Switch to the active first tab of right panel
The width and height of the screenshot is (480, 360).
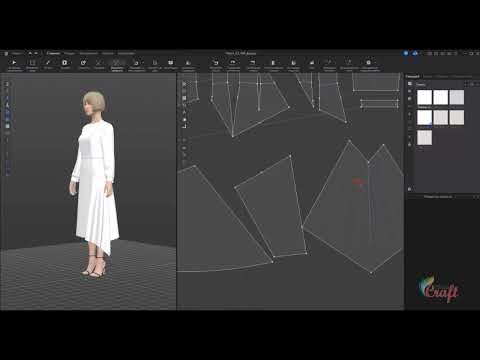[x=412, y=76]
